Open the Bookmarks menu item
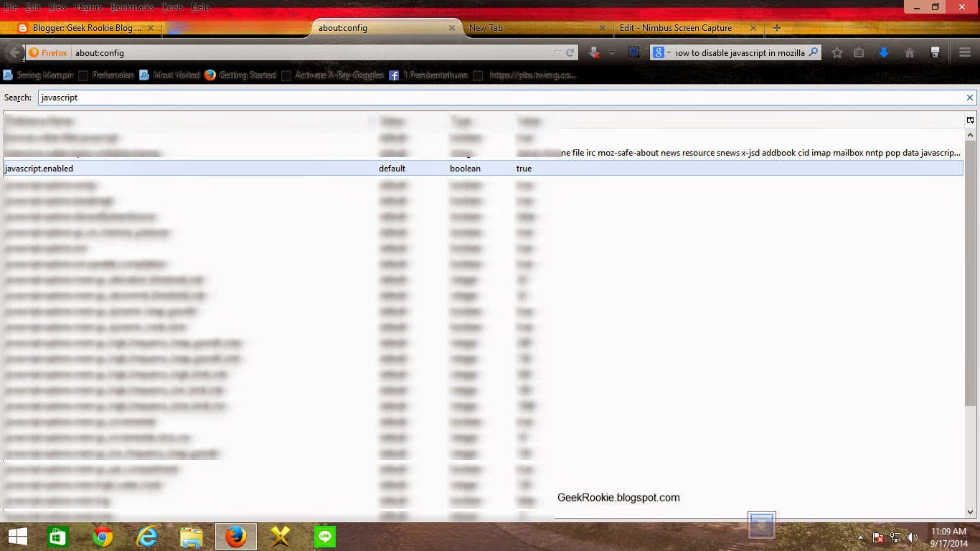The image size is (980, 551). pyautogui.click(x=133, y=6)
